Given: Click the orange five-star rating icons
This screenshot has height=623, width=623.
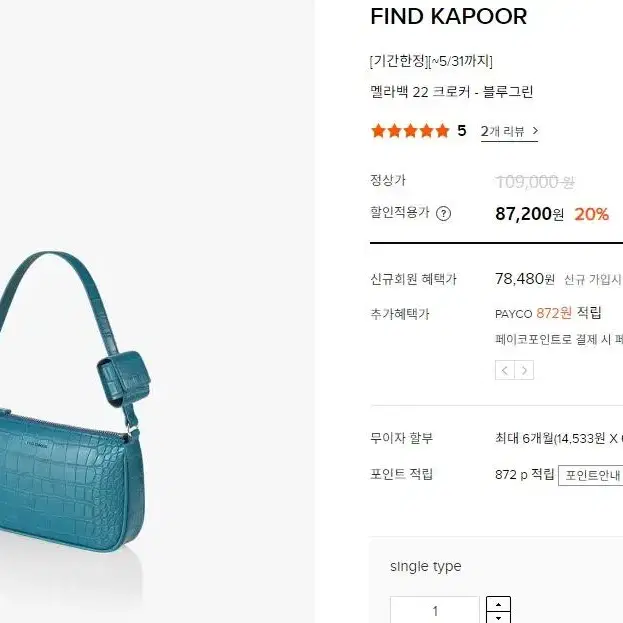Looking at the screenshot, I should (x=410, y=131).
